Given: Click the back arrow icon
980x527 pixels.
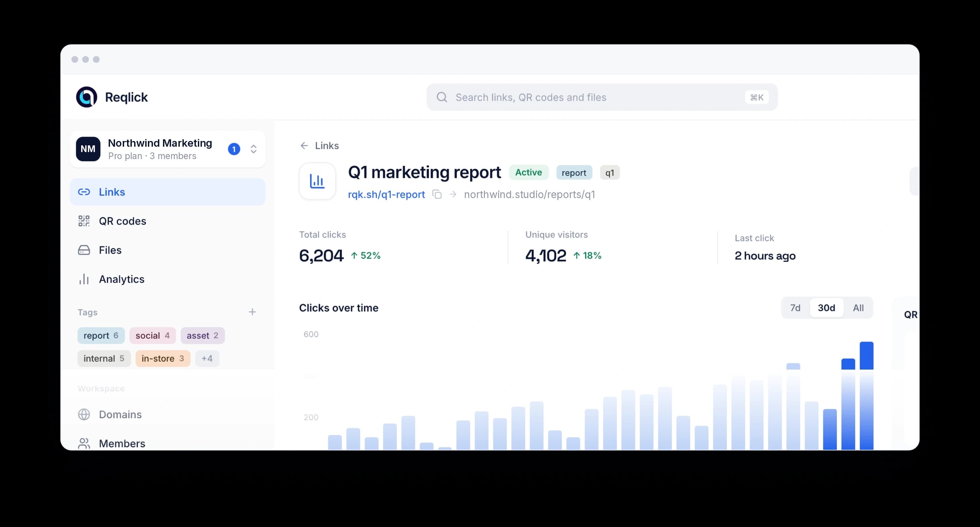Looking at the screenshot, I should pyautogui.click(x=304, y=145).
